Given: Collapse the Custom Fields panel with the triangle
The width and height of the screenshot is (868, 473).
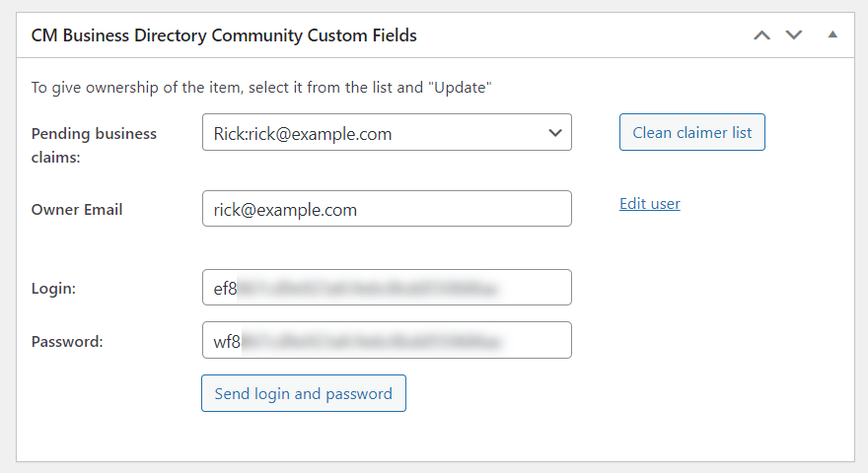Looking at the screenshot, I should coord(832,34).
